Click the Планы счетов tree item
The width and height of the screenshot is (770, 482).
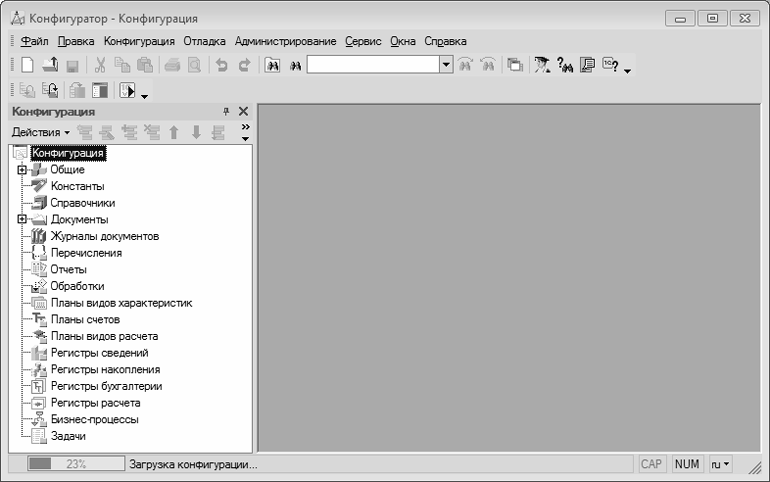tap(84, 319)
